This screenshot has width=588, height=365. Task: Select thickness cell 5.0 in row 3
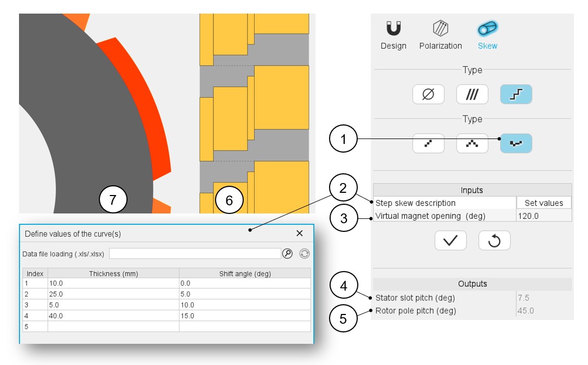coord(113,305)
